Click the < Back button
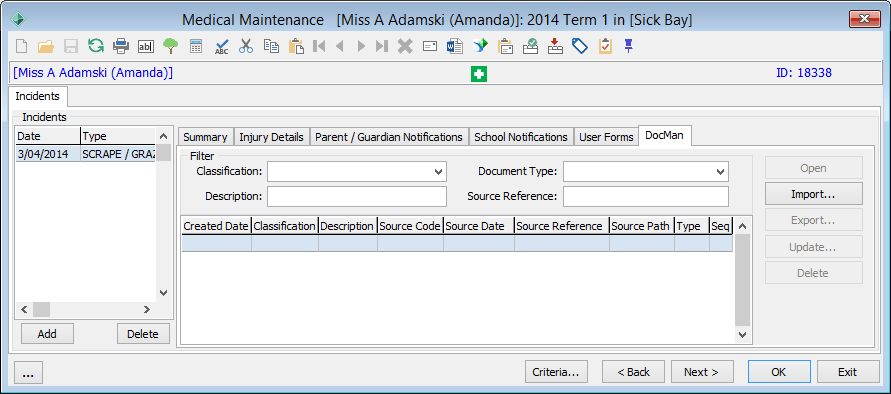Viewport: 891px width, 394px height. point(634,372)
